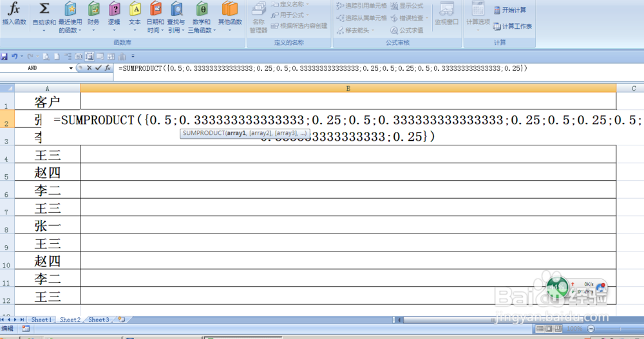Save the workbook via quick access toolbar
This screenshot has width=644, height=339.
click(4, 56)
